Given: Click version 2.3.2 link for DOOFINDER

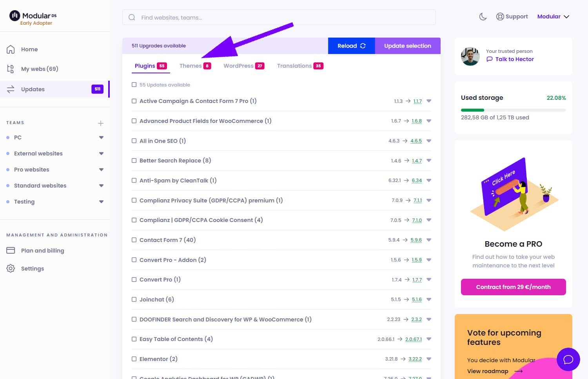Looking at the screenshot, I should (416, 319).
